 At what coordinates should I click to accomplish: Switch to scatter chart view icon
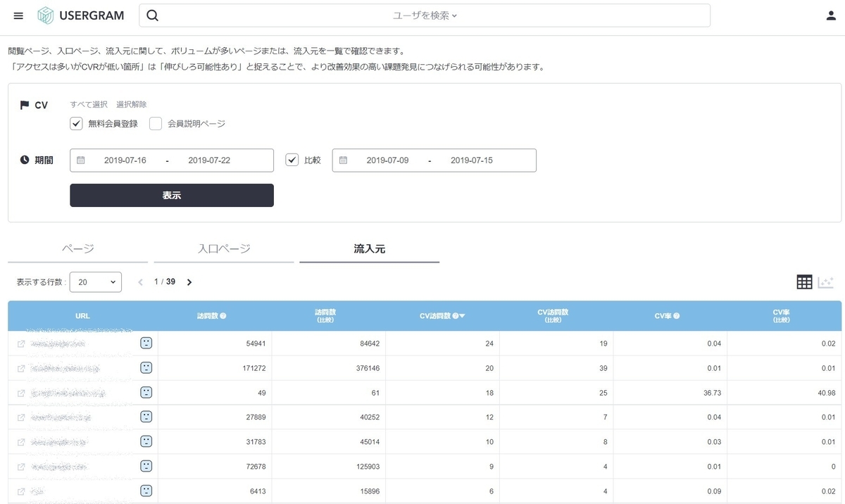pyautogui.click(x=826, y=282)
